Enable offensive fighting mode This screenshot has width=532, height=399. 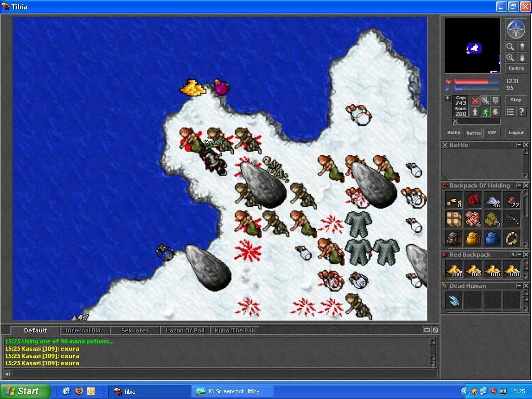[x=475, y=101]
